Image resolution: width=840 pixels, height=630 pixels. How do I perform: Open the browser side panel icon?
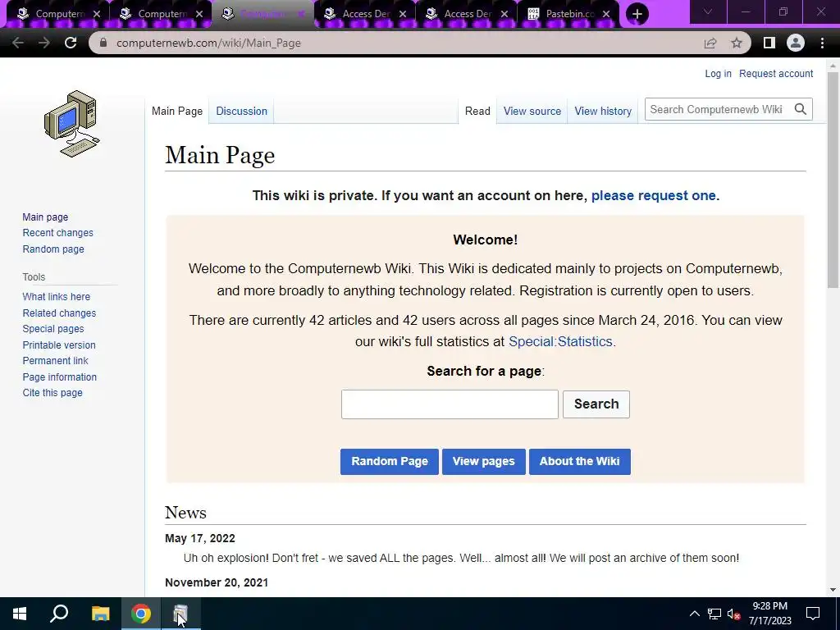click(x=769, y=43)
